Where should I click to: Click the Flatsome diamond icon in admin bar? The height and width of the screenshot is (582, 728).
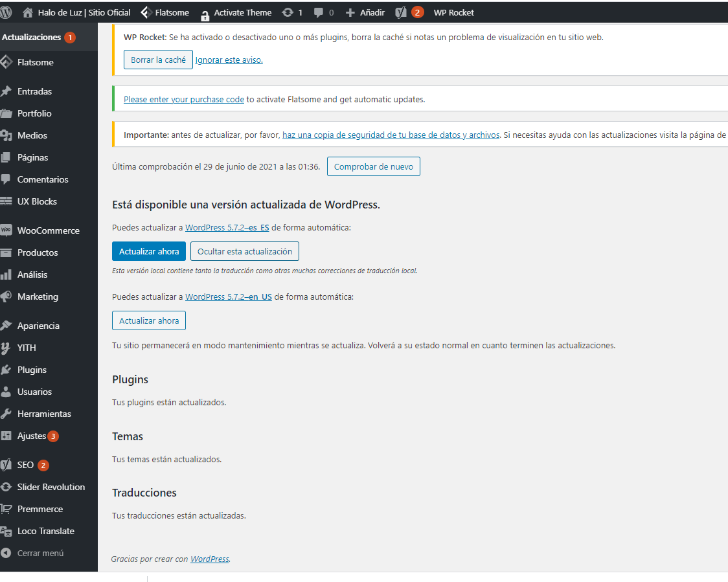(146, 12)
